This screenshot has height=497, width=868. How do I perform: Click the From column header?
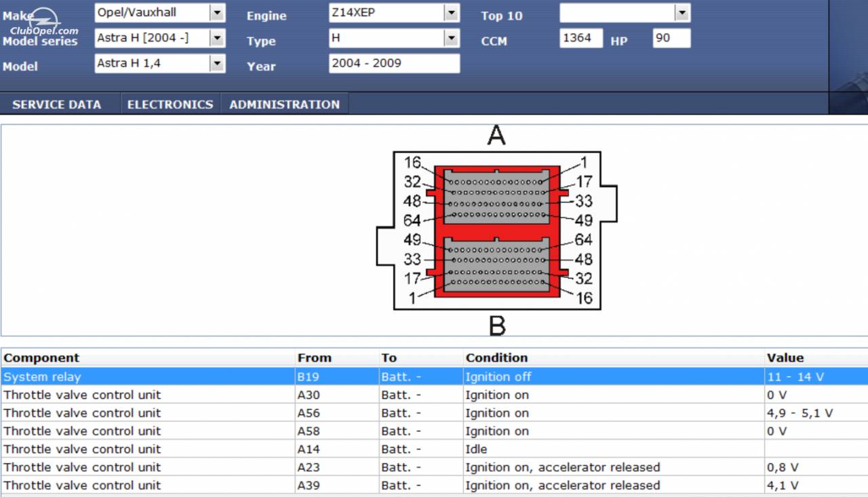[336, 357]
